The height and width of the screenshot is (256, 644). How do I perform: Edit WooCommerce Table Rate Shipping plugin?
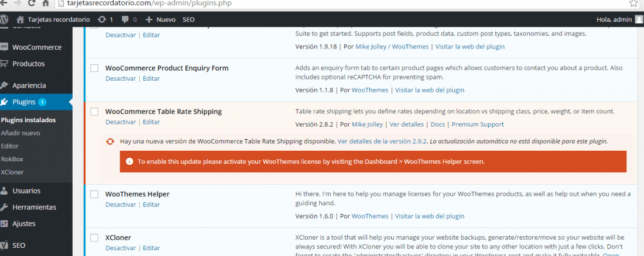[x=151, y=122]
